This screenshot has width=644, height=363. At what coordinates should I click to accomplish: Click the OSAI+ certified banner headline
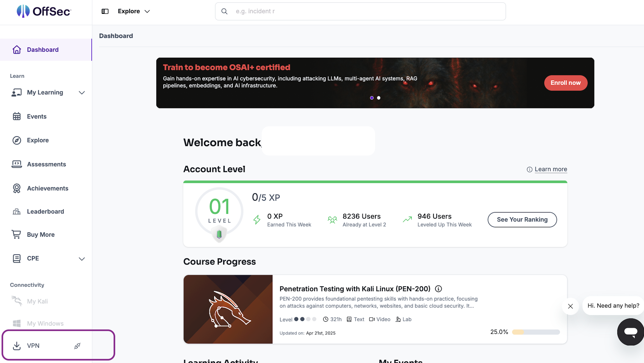coord(227,67)
